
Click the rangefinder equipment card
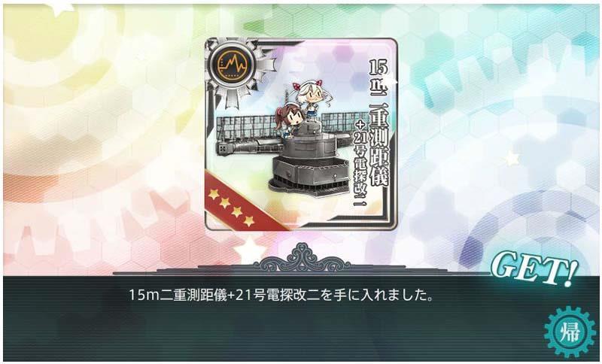tap(301, 135)
